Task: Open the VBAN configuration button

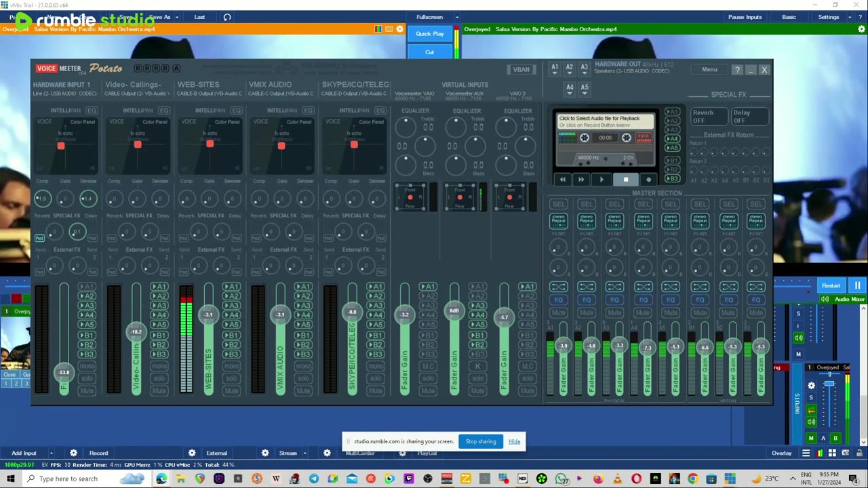Action: click(x=521, y=70)
